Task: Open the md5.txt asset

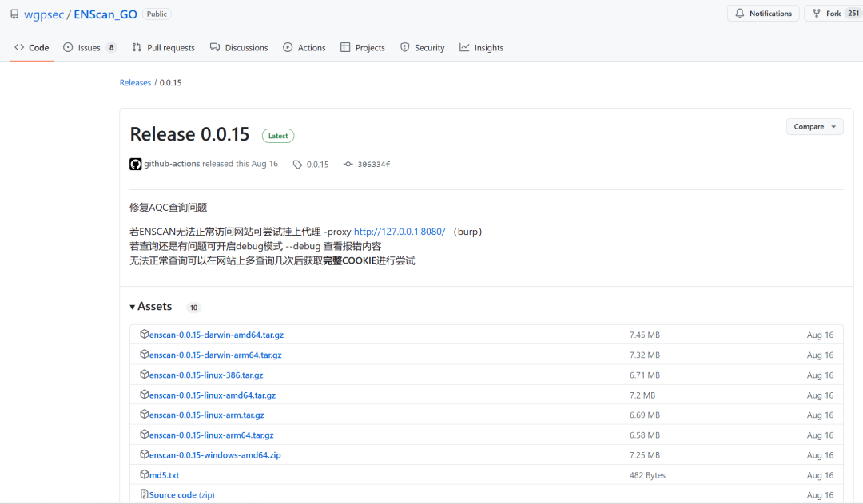Action: click(164, 475)
